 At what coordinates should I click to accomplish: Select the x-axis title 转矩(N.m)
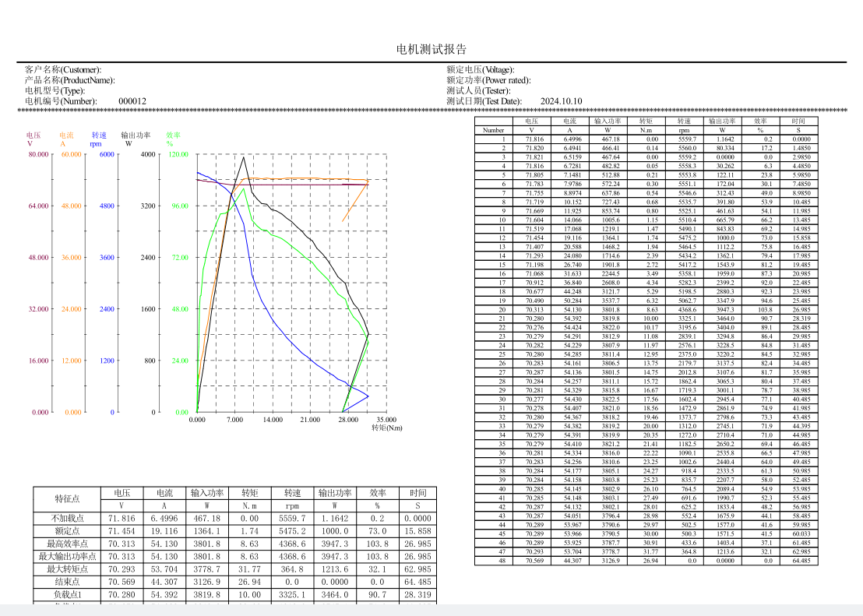click(387, 428)
